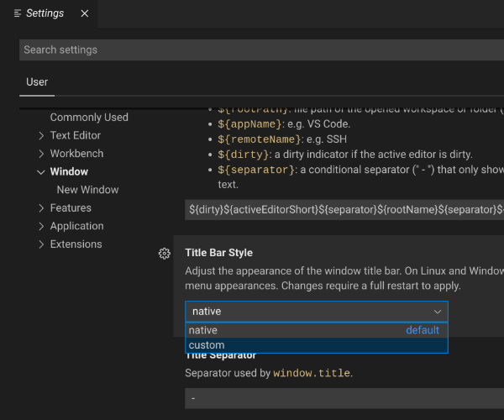The image size is (504, 420).
Task: Select the Window category label
Action: 69,172
